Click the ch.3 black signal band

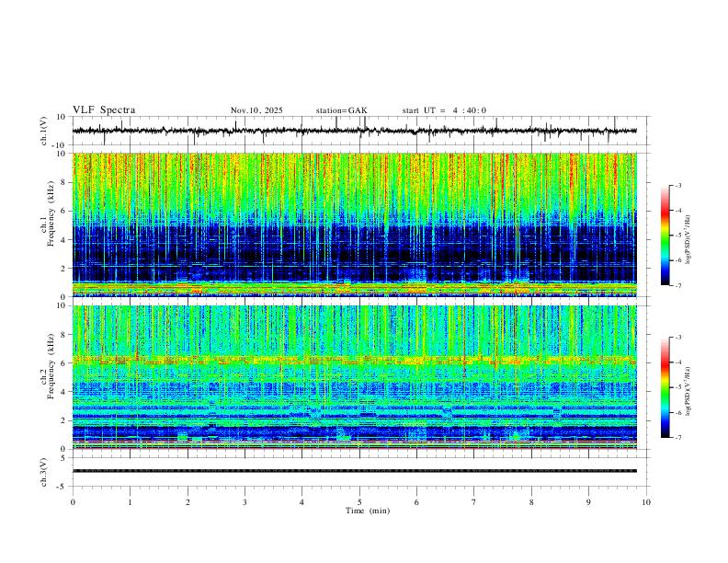pos(355,471)
